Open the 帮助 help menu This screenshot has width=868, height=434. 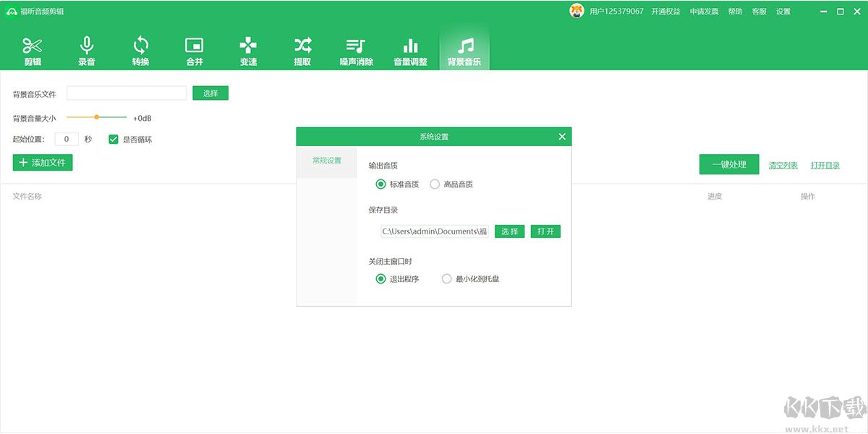click(735, 12)
